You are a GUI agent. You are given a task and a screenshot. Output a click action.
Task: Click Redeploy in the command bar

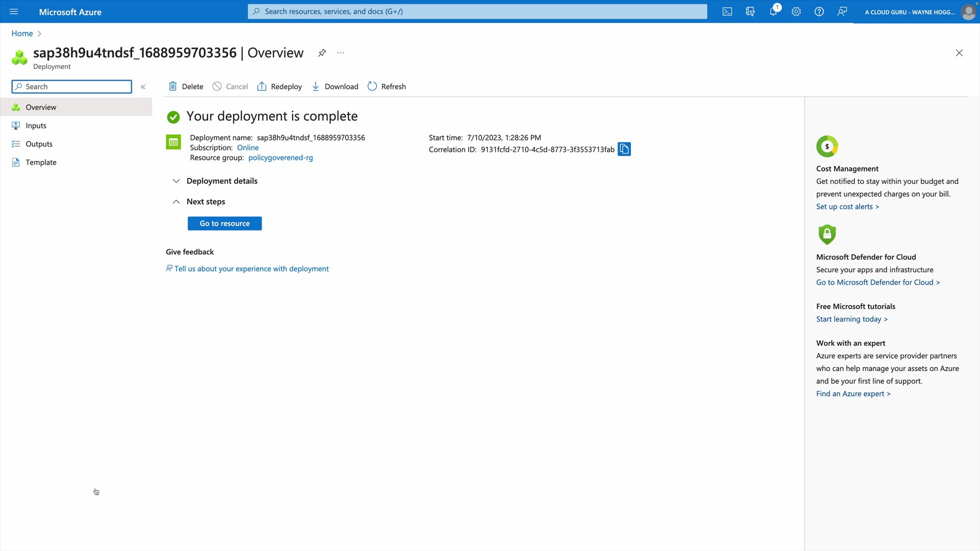point(280,87)
